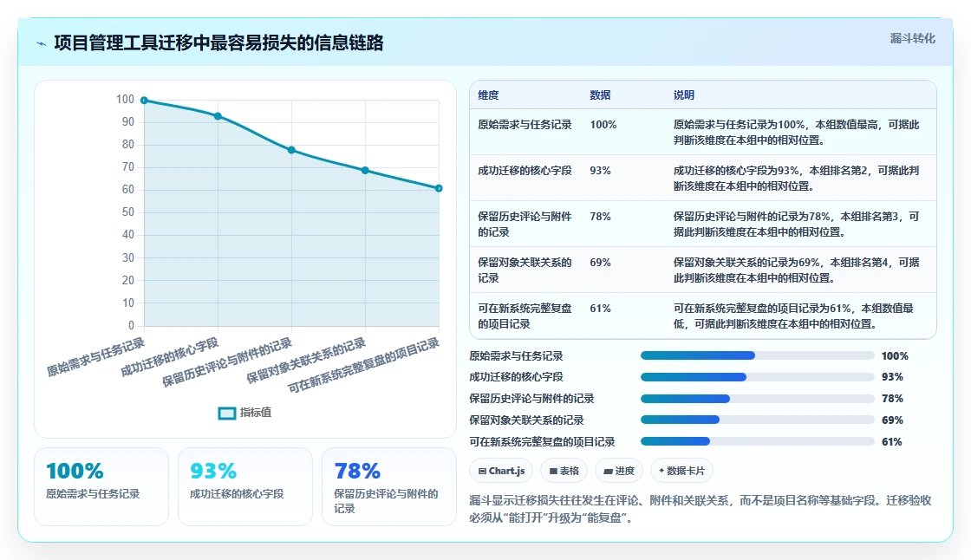Click the 78% figure beside the progress bars
The height and width of the screenshot is (560, 971).
(x=892, y=399)
